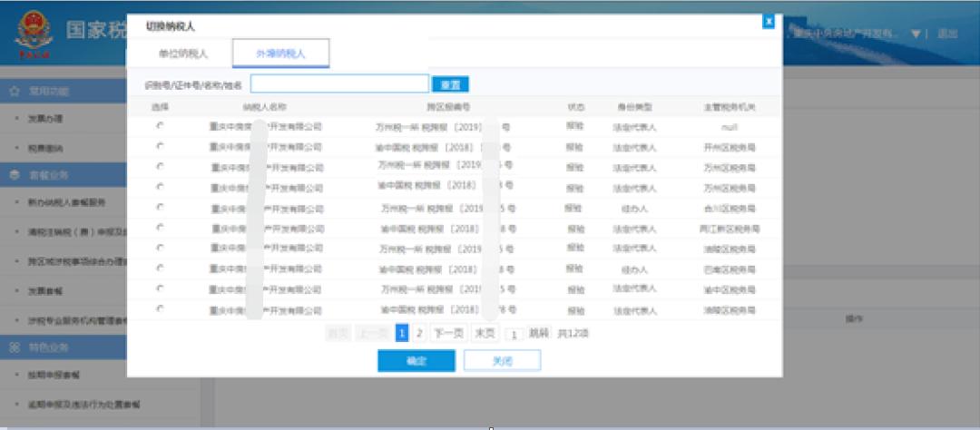The image size is (980, 430).
Task: Click the icon beside 特色业务 header
Action: coord(15,347)
